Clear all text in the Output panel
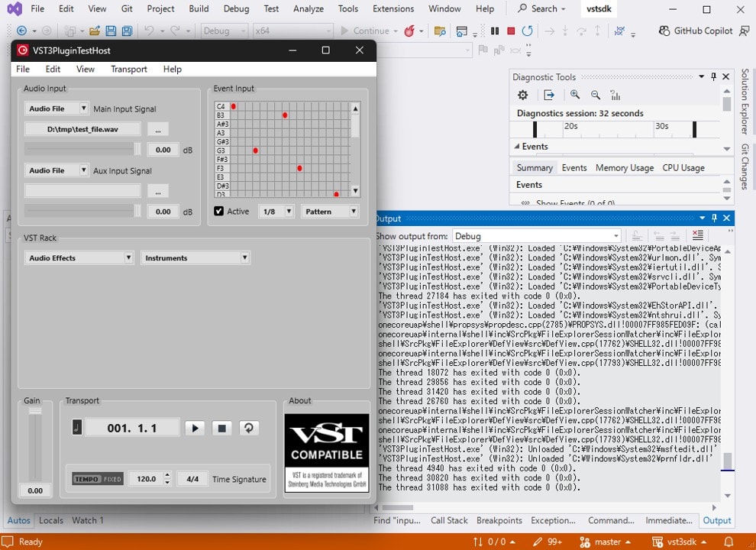The width and height of the screenshot is (756, 550). click(697, 235)
